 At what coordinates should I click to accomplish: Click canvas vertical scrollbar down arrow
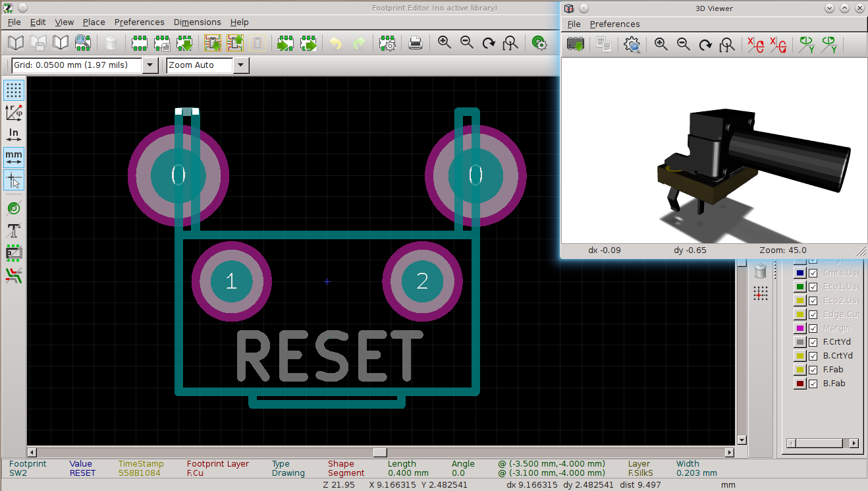coord(742,440)
